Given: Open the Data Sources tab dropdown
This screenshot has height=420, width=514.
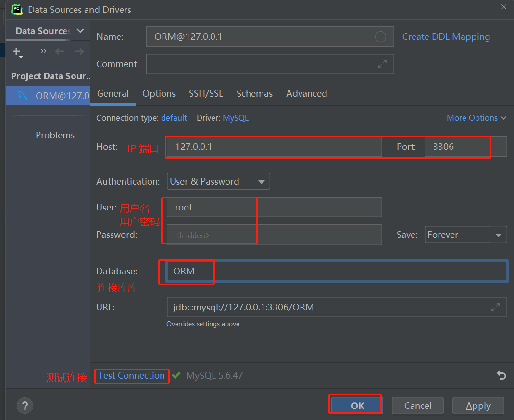Looking at the screenshot, I should pyautogui.click(x=80, y=31).
